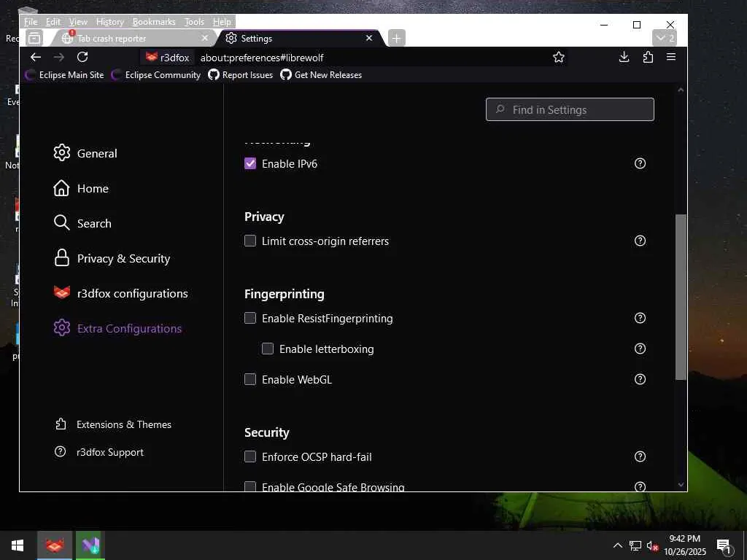Screen dimensions: 747x560
Task: Go back using the back arrow
Action: click(x=36, y=57)
